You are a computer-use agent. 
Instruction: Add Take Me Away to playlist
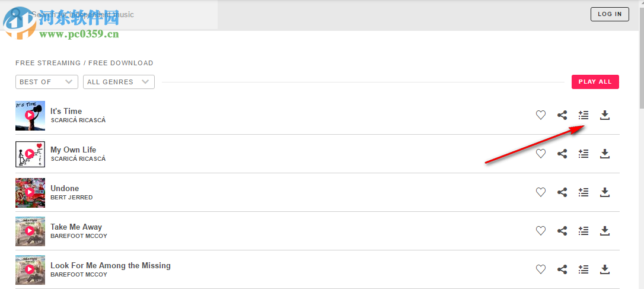tap(584, 231)
